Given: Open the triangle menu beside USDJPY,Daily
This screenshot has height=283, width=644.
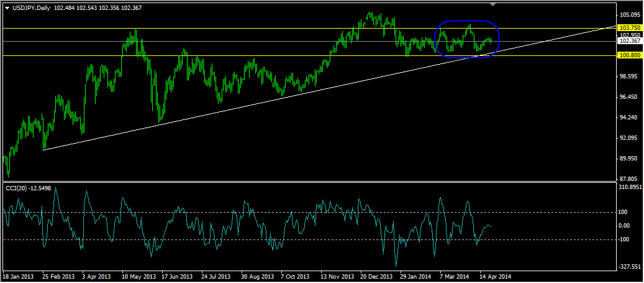Looking at the screenshot, I should (x=7, y=8).
